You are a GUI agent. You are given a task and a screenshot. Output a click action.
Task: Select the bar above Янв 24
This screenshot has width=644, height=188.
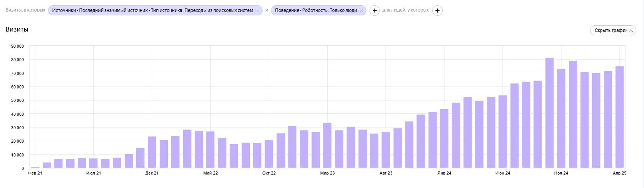(x=444, y=139)
